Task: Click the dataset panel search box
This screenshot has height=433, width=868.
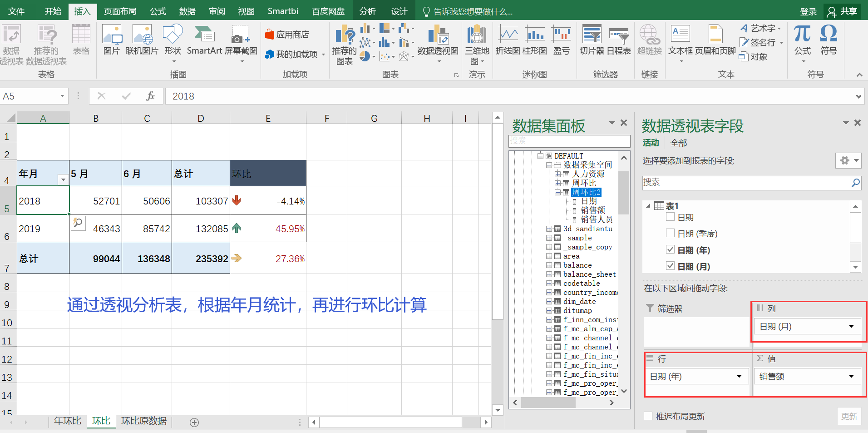Action: [x=569, y=141]
